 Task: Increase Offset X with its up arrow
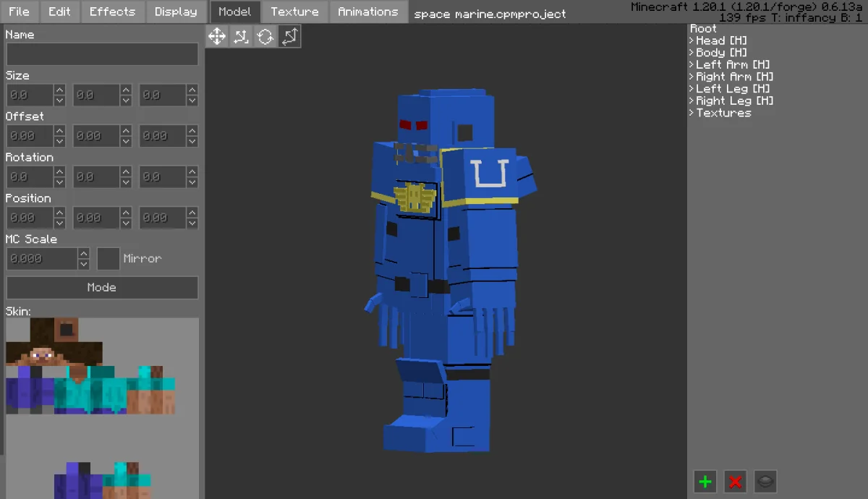[x=59, y=131]
